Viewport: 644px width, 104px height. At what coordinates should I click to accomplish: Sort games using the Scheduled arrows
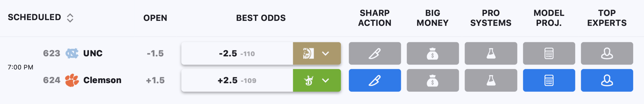(70, 18)
